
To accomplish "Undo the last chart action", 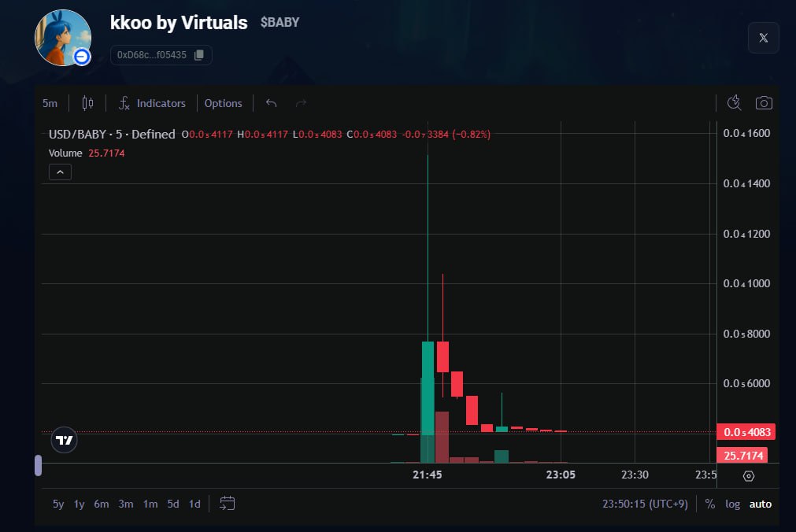I will [x=271, y=103].
